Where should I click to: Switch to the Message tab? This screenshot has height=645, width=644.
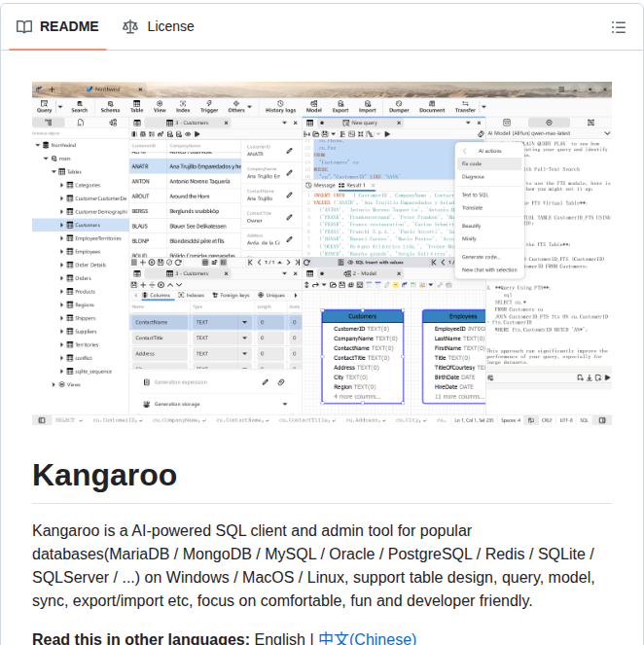pyautogui.click(x=320, y=186)
